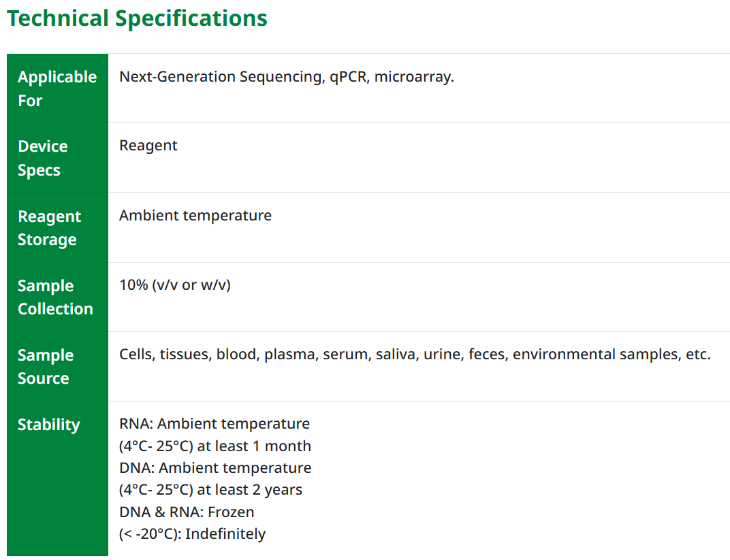Click the environmental samples text
The image size is (730, 560).
[596, 355]
